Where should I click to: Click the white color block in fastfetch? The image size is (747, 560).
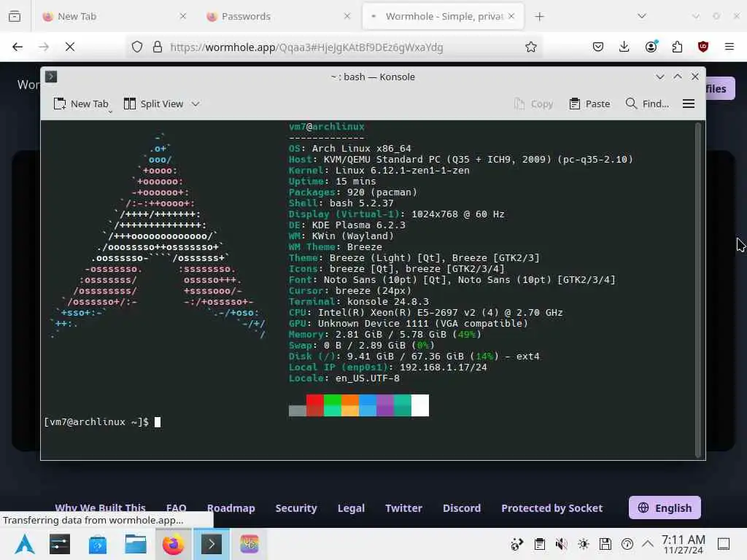[x=420, y=405]
